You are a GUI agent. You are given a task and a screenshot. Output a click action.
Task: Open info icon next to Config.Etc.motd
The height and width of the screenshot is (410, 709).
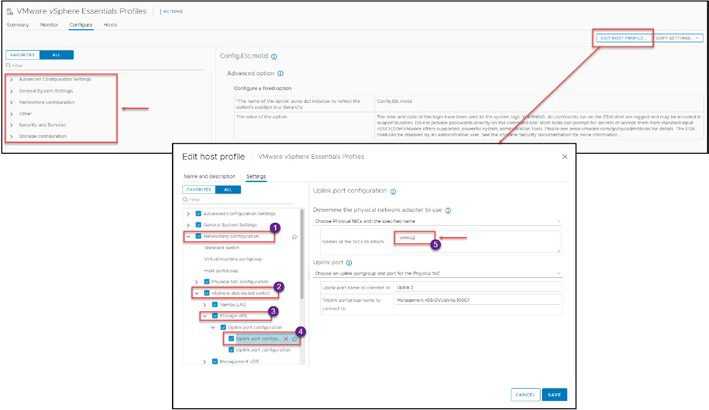pos(274,57)
